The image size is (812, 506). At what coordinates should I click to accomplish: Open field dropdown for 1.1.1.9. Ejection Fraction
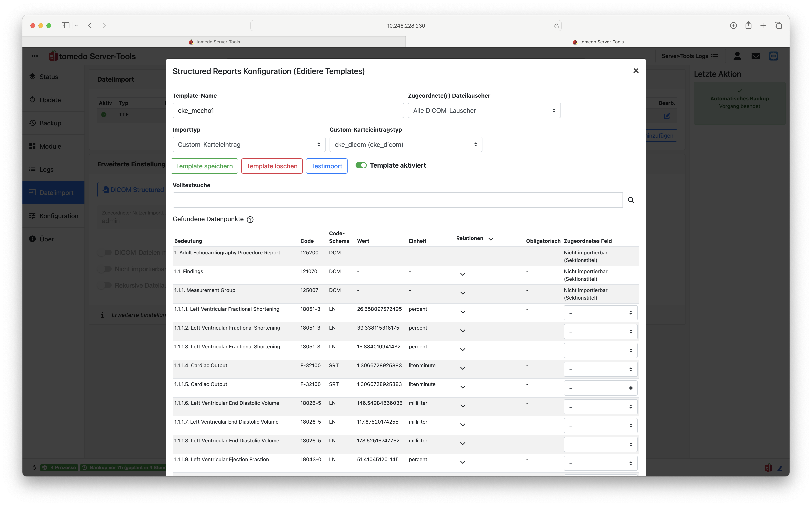[x=600, y=463]
